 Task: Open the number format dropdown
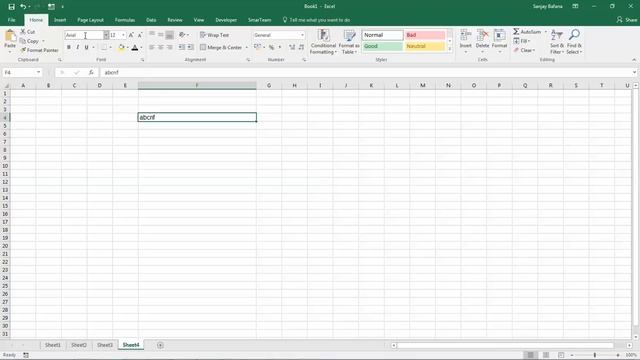(302, 35)
